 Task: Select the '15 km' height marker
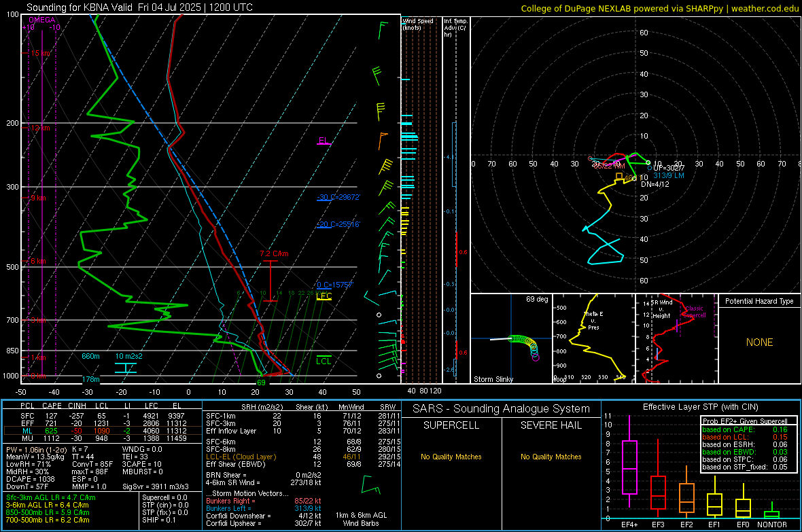coord(40,53)
